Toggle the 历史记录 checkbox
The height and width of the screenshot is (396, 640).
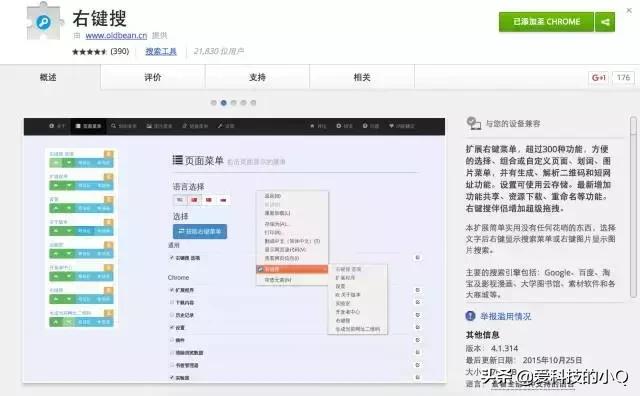pos(172,315)
